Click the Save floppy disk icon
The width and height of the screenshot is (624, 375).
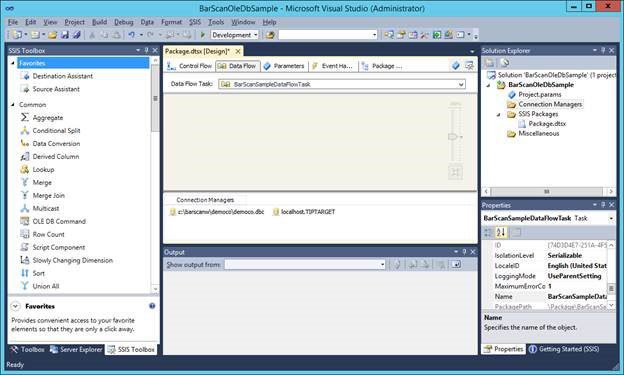tap(64, 35)
